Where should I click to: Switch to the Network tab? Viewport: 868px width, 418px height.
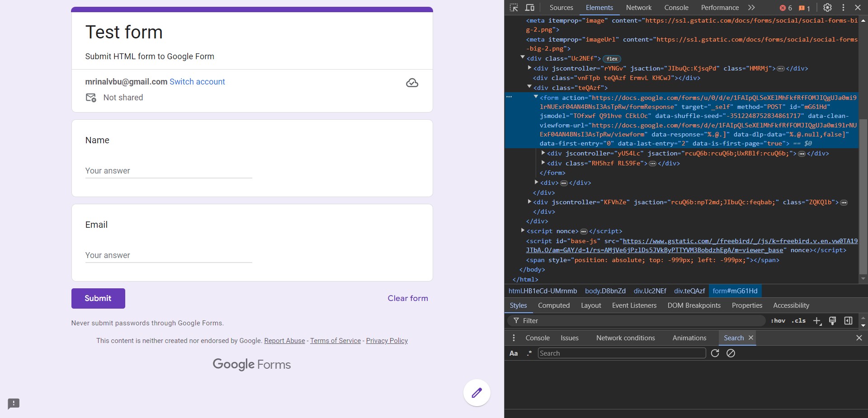point(638,8)
